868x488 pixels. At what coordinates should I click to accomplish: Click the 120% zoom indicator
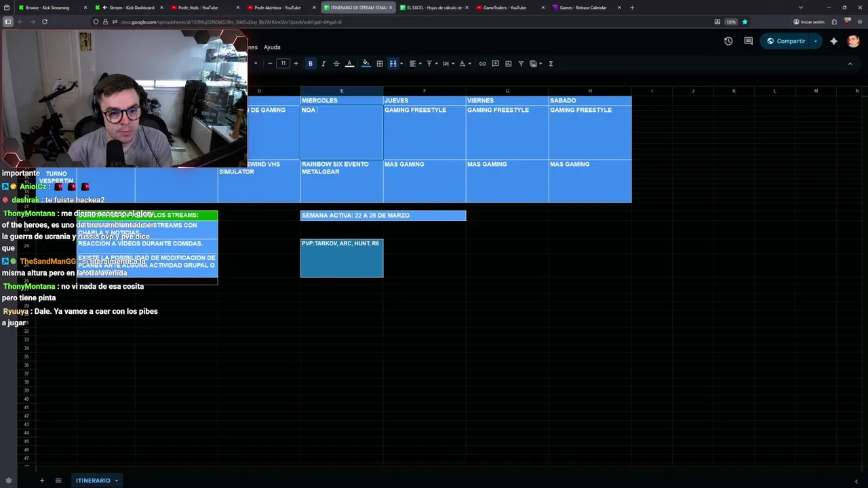coord(731,22)
